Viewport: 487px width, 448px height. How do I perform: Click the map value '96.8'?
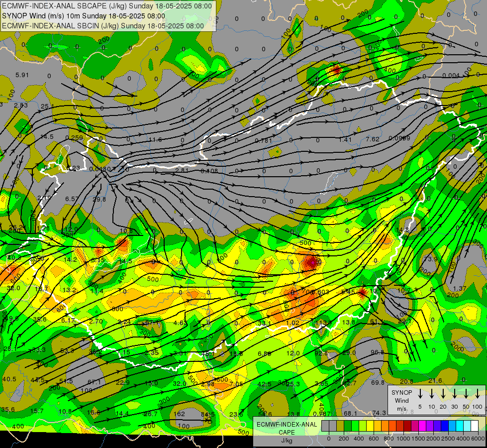click(x=377, y=352)
